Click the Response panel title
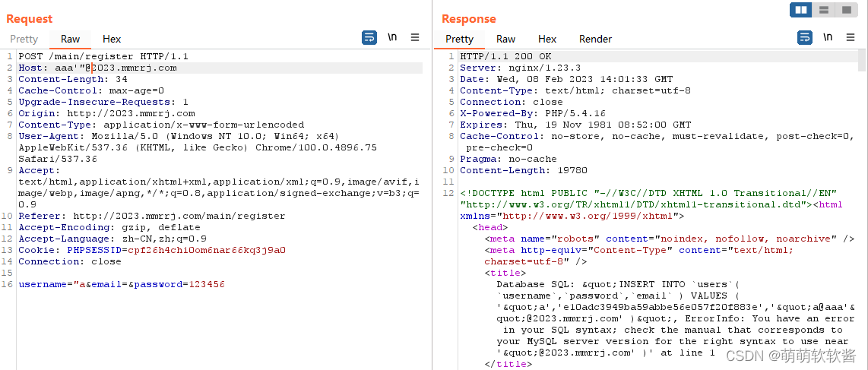Viewport: 868px width, 370px height. coord(469,19)
